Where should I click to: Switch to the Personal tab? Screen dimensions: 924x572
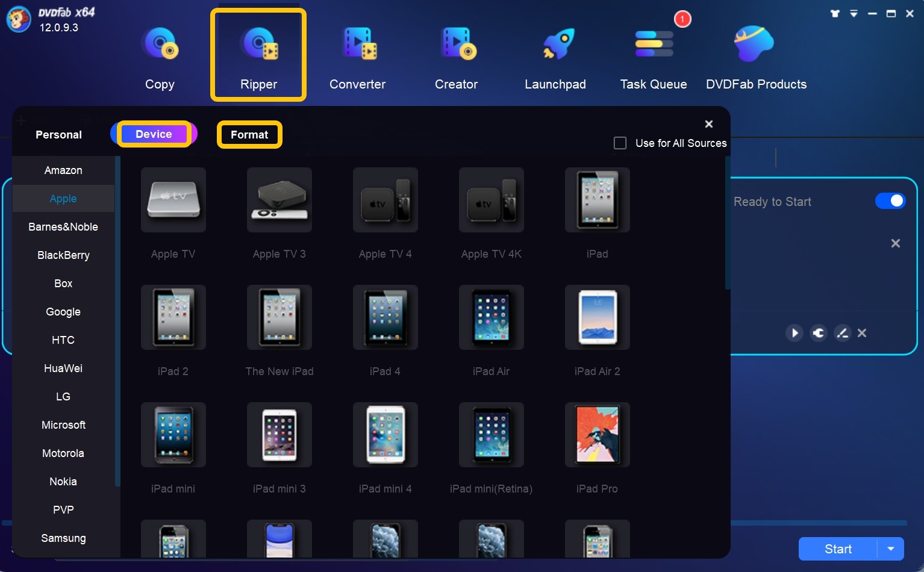pyautogui.click(x=58, y=135)
